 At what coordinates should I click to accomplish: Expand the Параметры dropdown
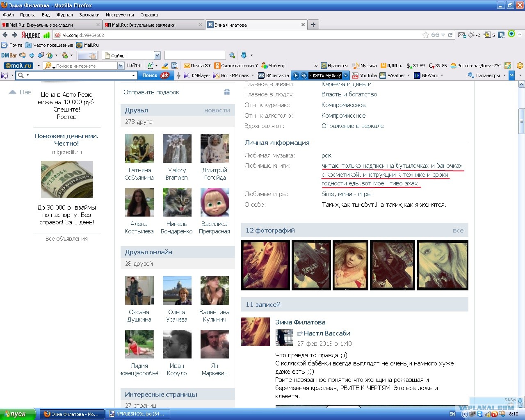click(505, 75)
